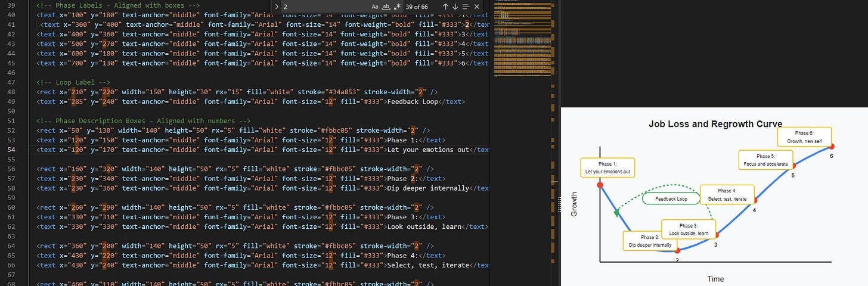Click the Feedback Loop label in preview

click(671, 199)
